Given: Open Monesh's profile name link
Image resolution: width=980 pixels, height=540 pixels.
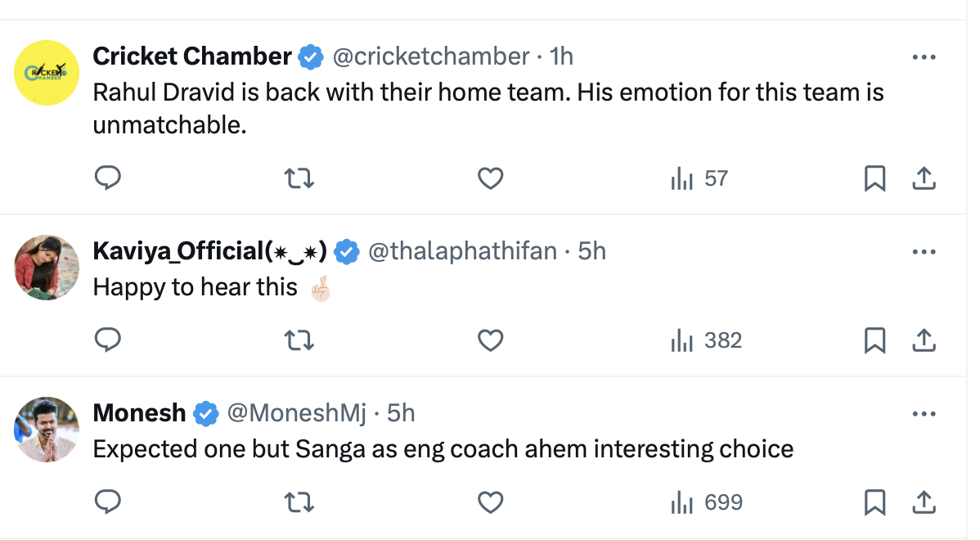Looking at the screenshot, I should point(140,413).
